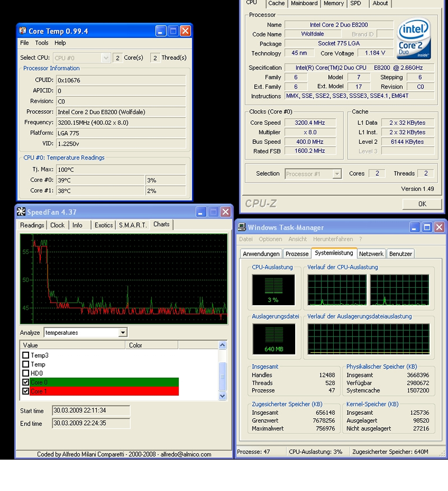Click the Intel Core 2 Duo logo in CPU-Z
448x491 pixels.
point(414,39)
